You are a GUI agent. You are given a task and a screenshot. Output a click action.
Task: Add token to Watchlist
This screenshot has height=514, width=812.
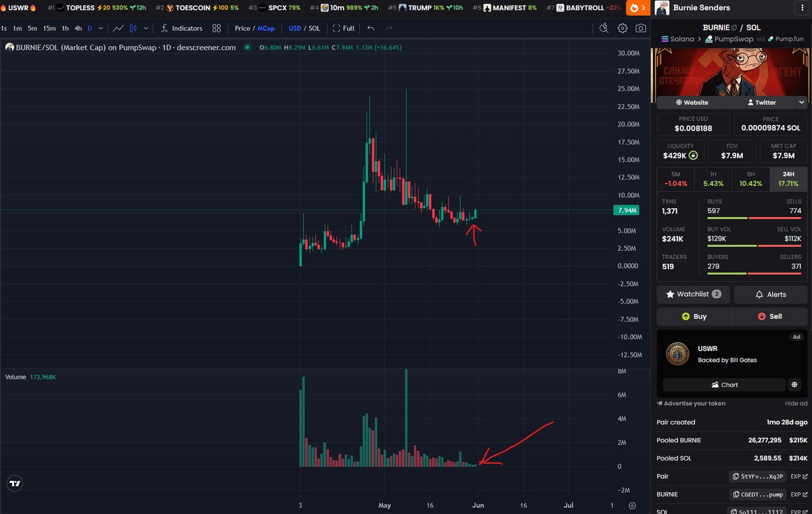694,294
